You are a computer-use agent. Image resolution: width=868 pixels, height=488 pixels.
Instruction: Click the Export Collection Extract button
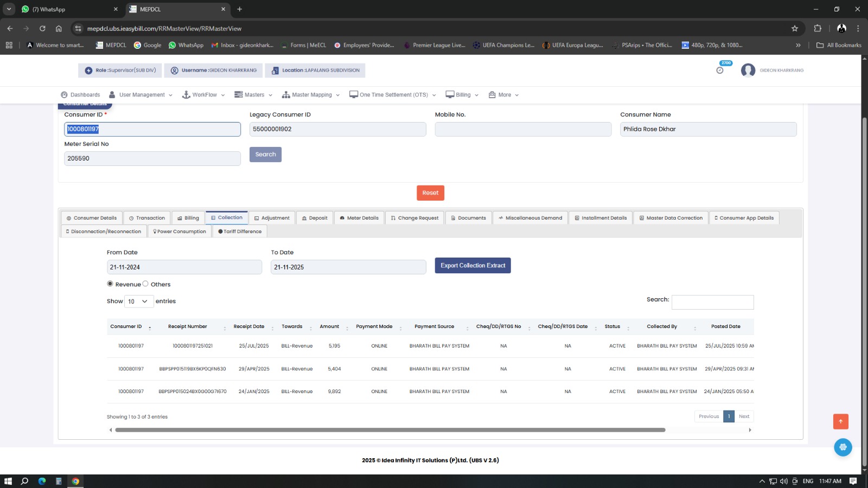[473, 266]
